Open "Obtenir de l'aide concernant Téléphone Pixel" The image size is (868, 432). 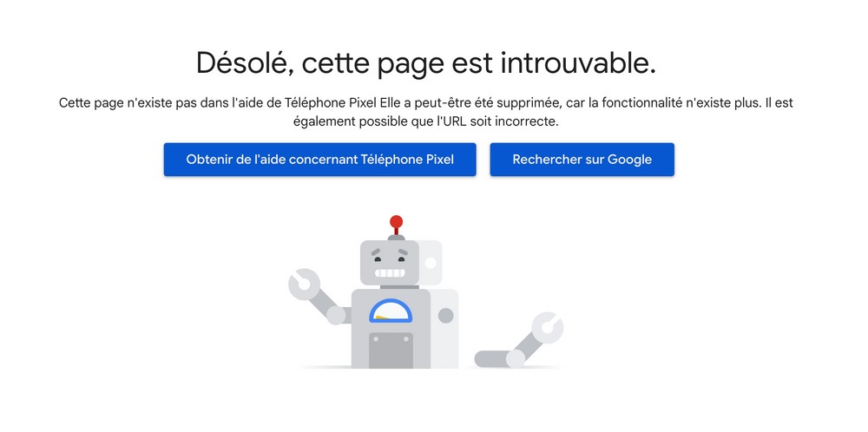pos(320,160)
